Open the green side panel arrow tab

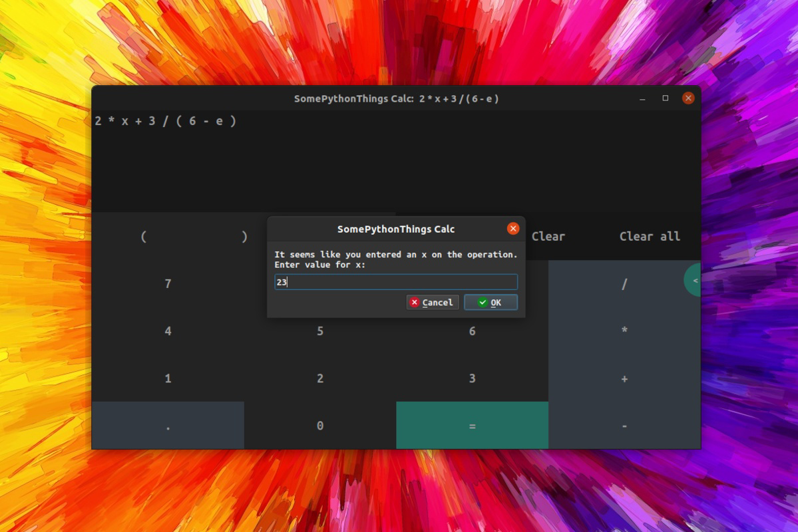point(693,280)
